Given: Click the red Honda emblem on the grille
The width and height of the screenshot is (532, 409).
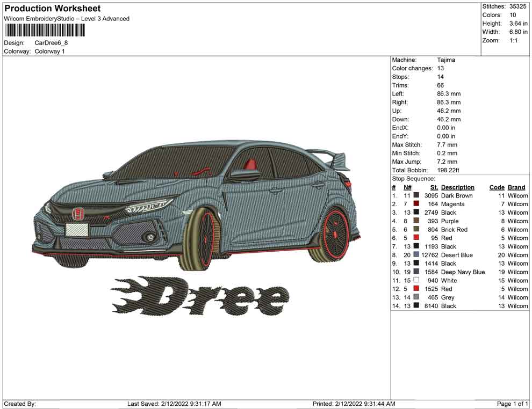Looking at the screenshot, I should 78,214.
